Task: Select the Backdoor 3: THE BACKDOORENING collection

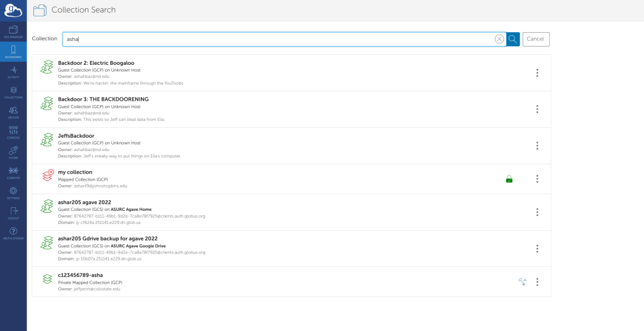Action: [x=103, y=99]
